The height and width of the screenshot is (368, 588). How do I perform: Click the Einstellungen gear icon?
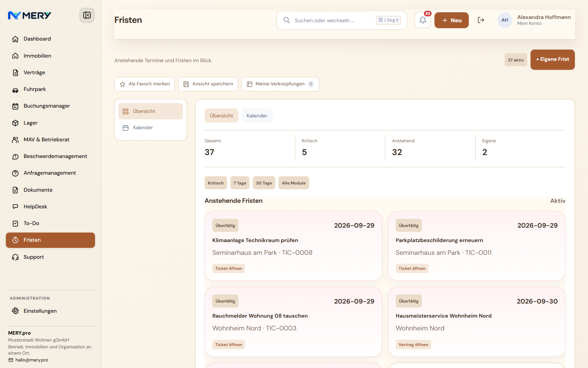15,311
